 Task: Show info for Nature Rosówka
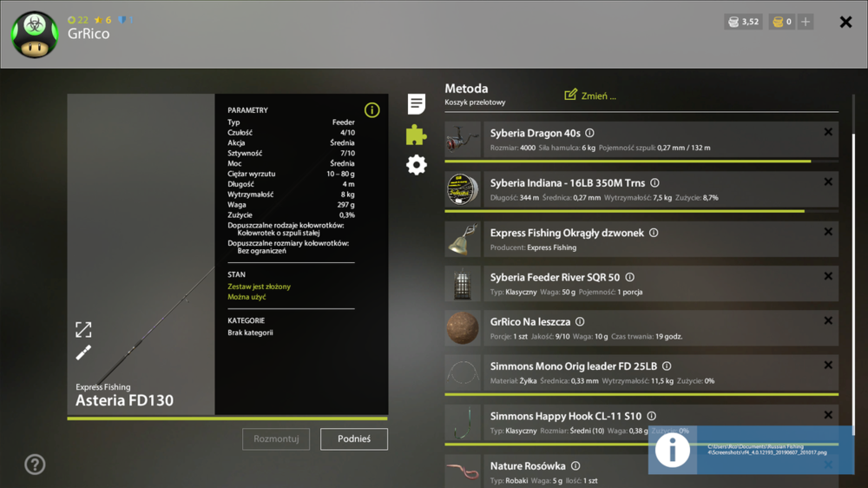[575, 465]
